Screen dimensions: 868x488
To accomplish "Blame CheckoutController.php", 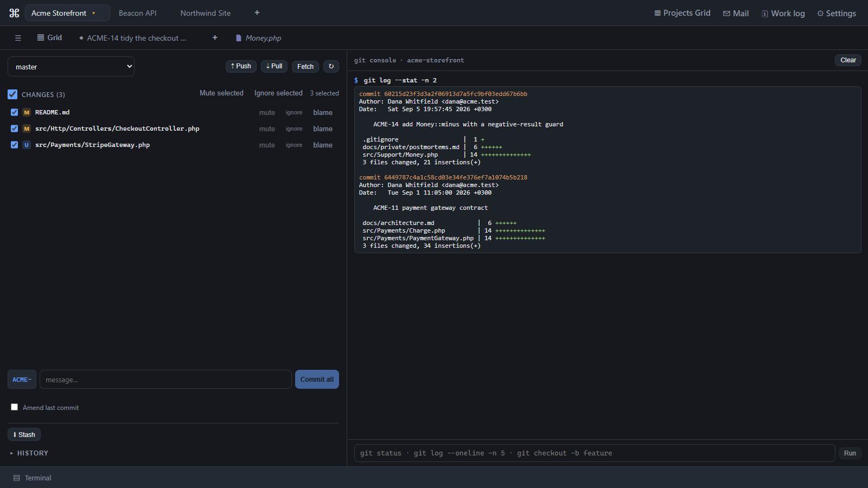I will click(323, 129).
